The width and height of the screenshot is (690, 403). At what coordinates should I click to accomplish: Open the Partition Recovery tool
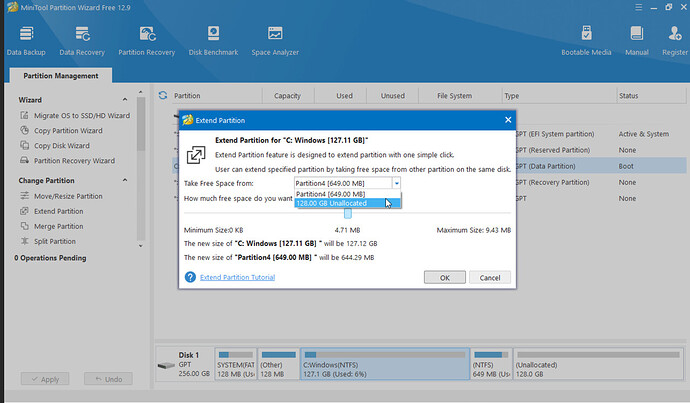pyautogui.click(x=147, y=41)
